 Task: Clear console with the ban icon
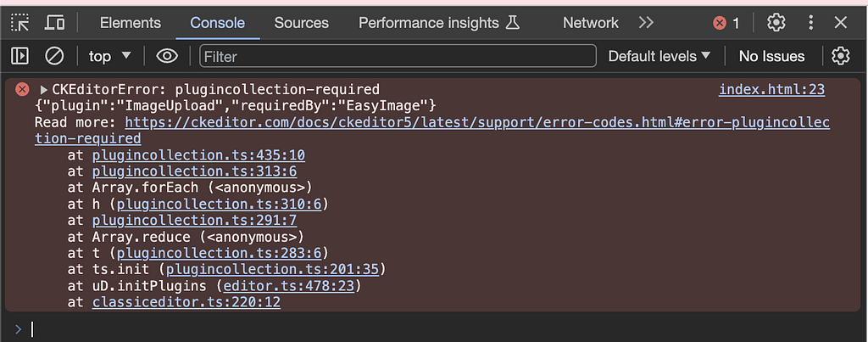tap(54, 56)
